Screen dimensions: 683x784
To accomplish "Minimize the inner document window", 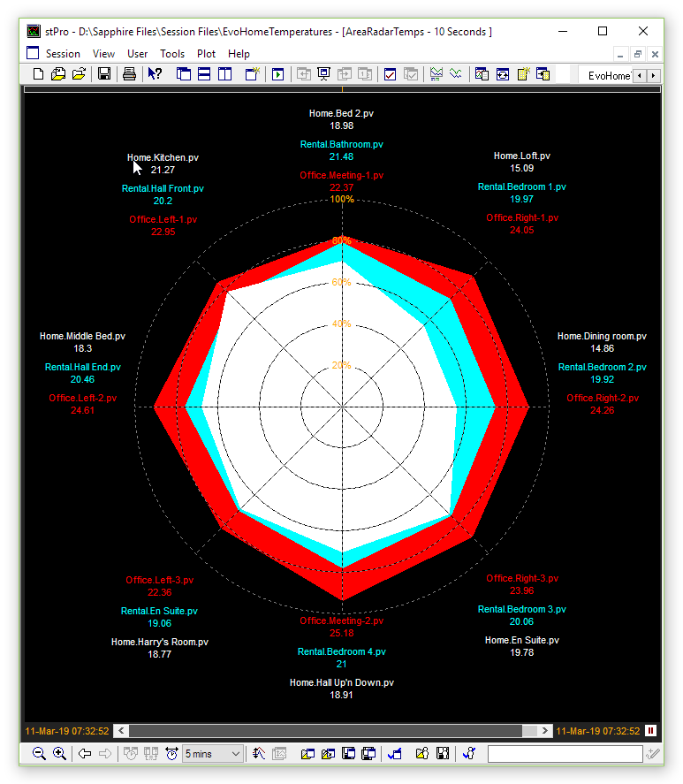I will [620, 54].
